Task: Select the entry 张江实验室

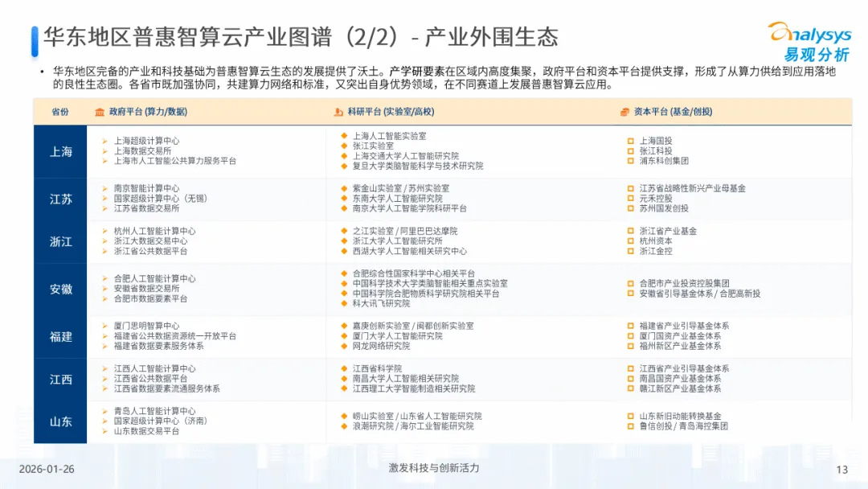Action: 373,146
